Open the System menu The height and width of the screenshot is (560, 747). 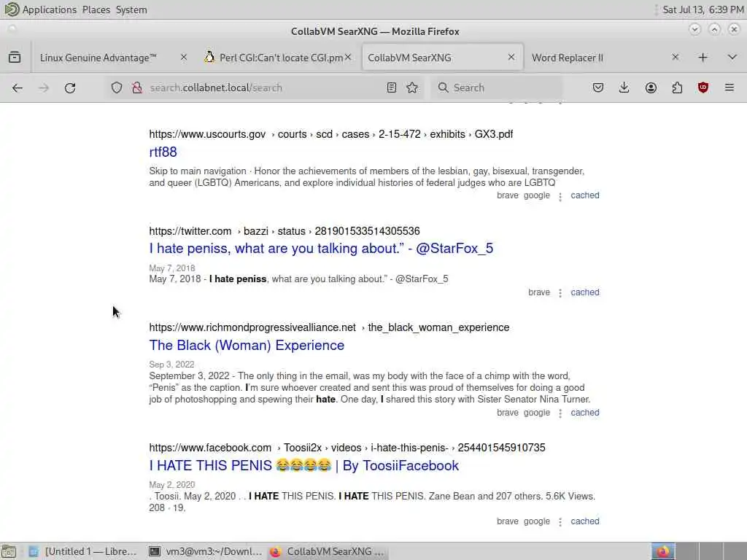point(131,9)
